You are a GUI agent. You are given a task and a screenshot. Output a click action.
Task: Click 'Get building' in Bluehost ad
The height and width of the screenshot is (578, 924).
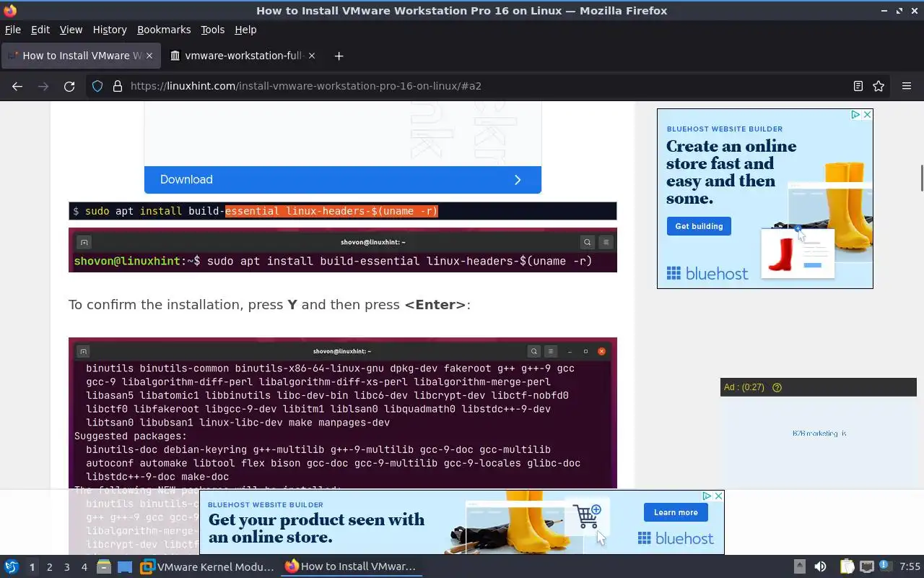pyautogui.click(x=699, y=226)
